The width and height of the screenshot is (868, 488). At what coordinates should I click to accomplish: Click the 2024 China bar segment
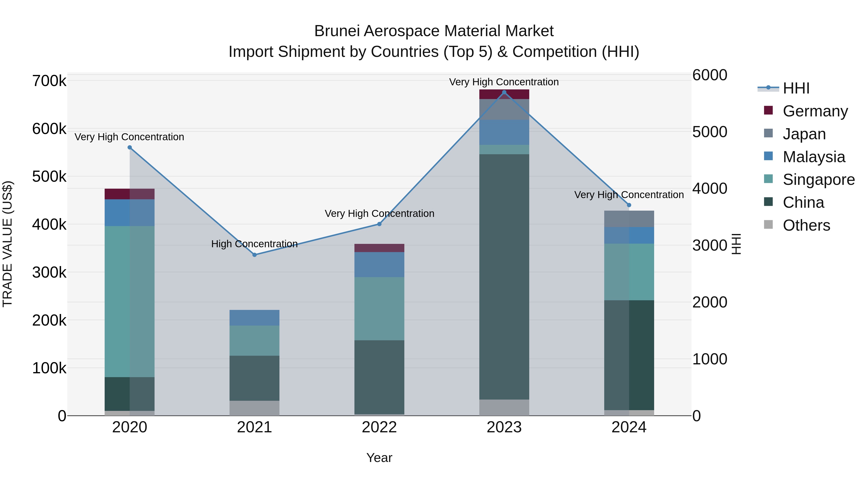pos(629,355)
